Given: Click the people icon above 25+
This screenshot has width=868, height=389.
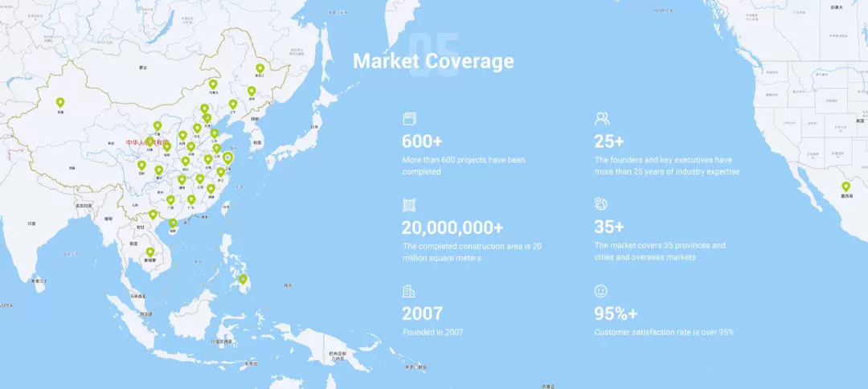Looking at the screenshot, I should (x=601, y=118).
